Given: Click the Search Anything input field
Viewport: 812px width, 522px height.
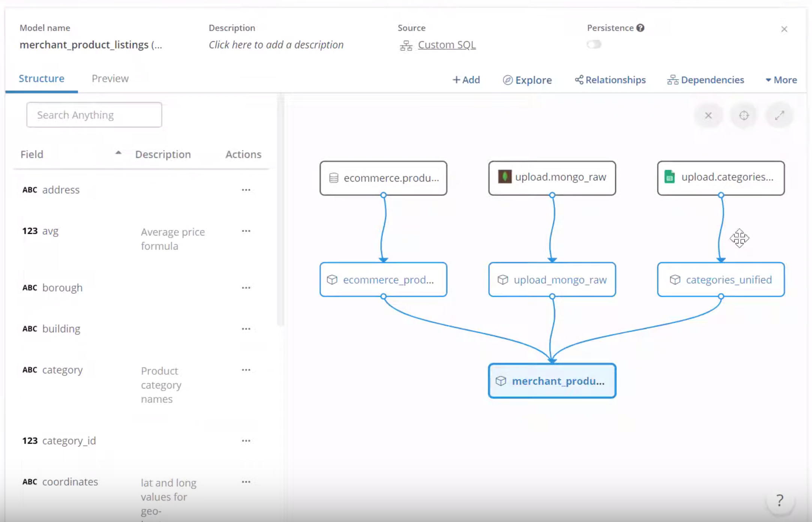Looking at the screenshot, I should pyautogui.click(x=94, y=115).
